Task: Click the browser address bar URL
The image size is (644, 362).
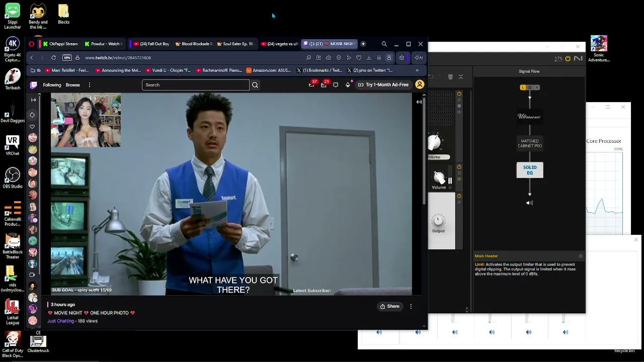Action: point(118,58)
